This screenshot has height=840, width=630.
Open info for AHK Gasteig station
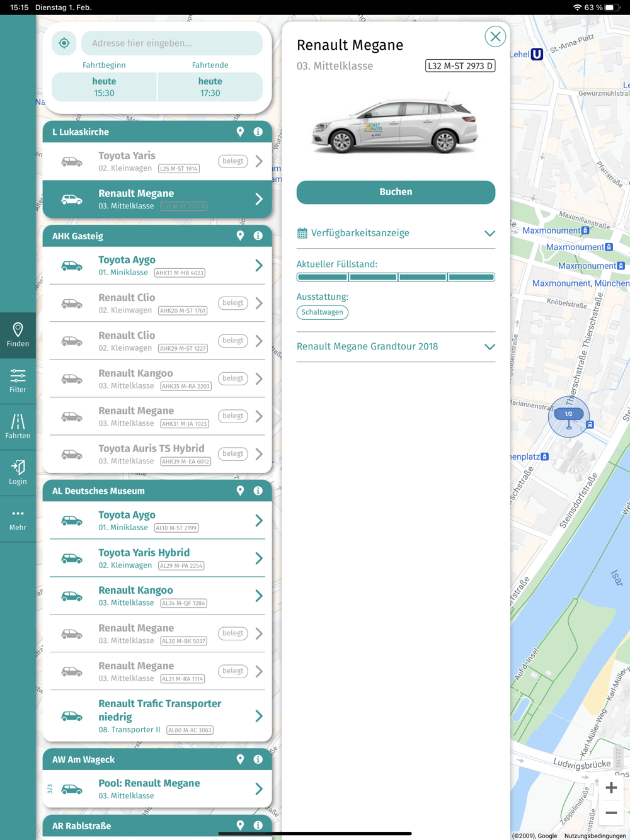click(x=258, y=236)
